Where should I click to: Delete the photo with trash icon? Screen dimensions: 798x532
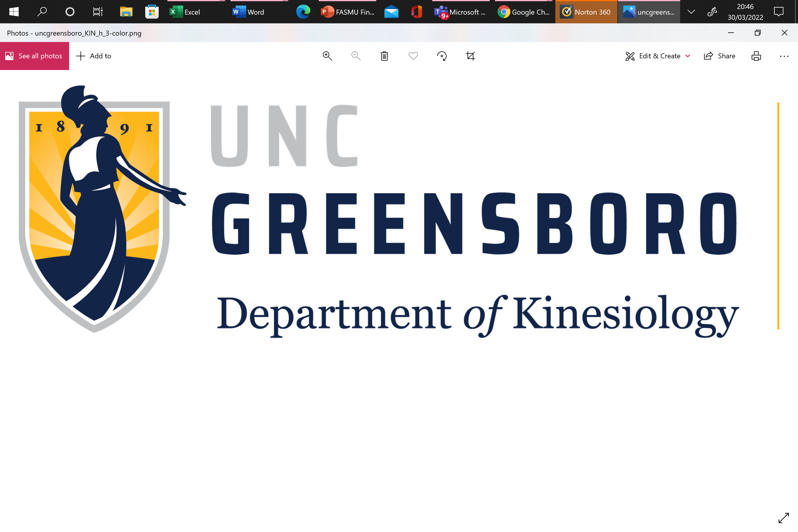[384, 56]
